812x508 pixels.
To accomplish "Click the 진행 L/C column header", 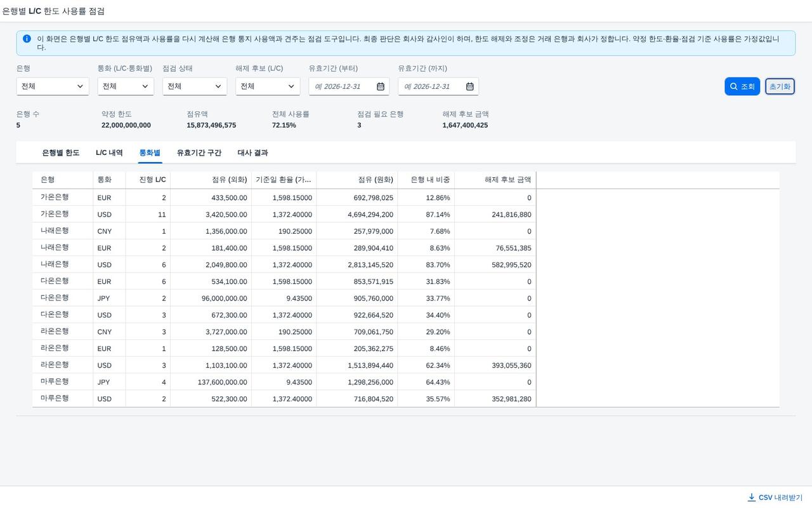I will pyautogui.click(x=148, y=180).
